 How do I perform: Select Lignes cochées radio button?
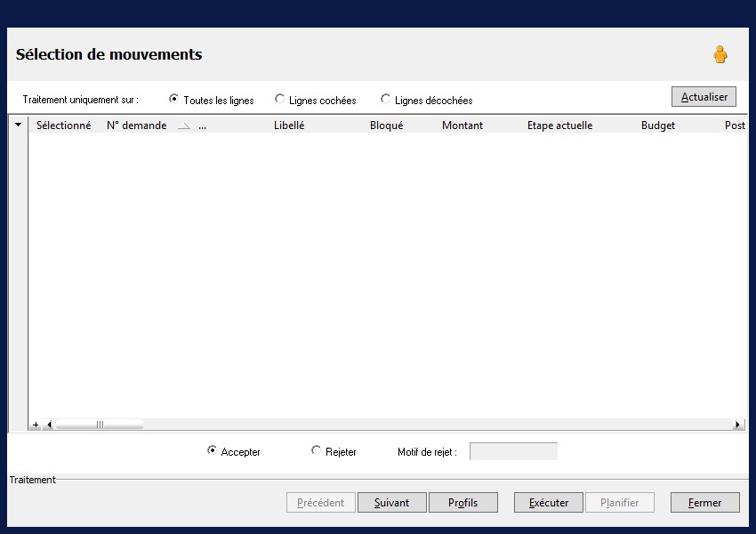[x=279, y=99]
